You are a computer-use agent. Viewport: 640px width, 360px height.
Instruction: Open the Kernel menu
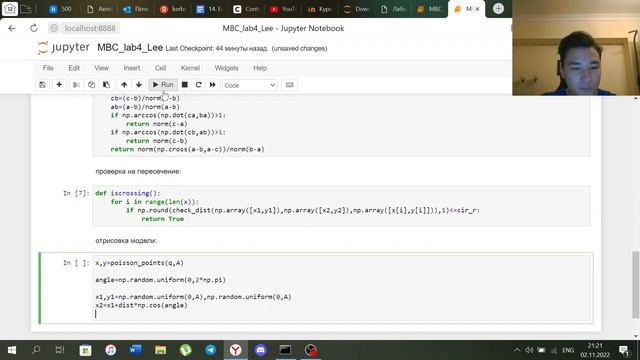point(190,68)
